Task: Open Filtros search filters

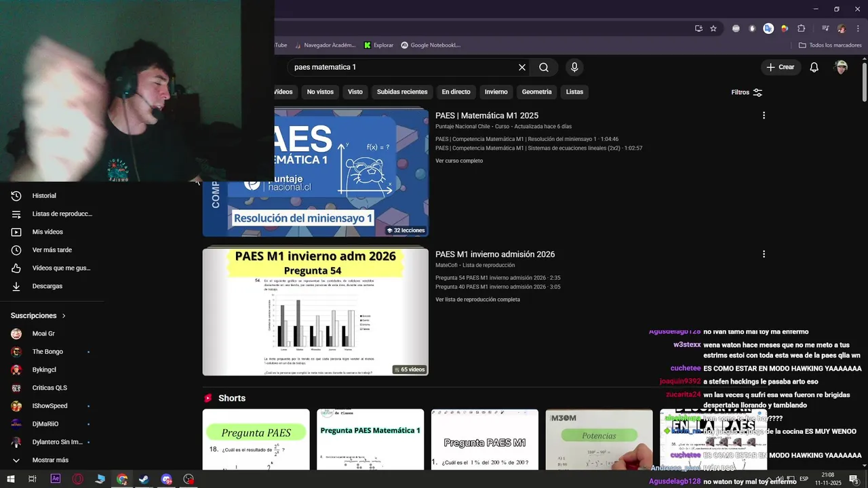Action: 747,92
